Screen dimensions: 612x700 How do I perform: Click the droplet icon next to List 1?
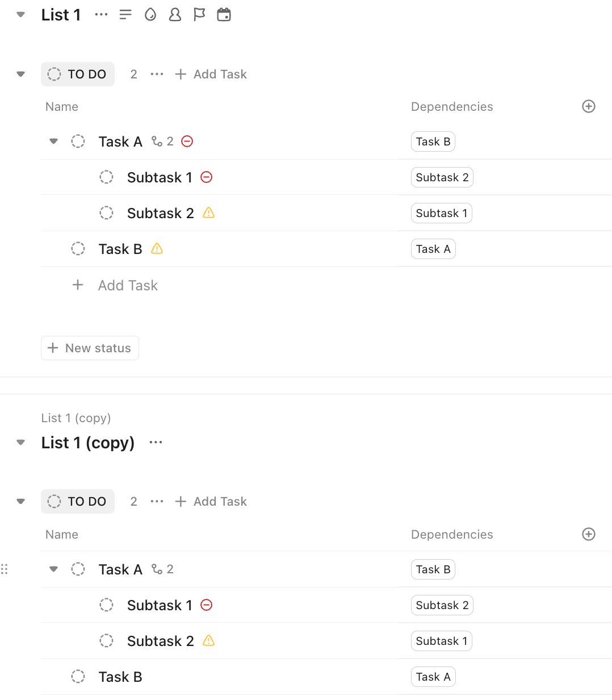tap(150, 15)
